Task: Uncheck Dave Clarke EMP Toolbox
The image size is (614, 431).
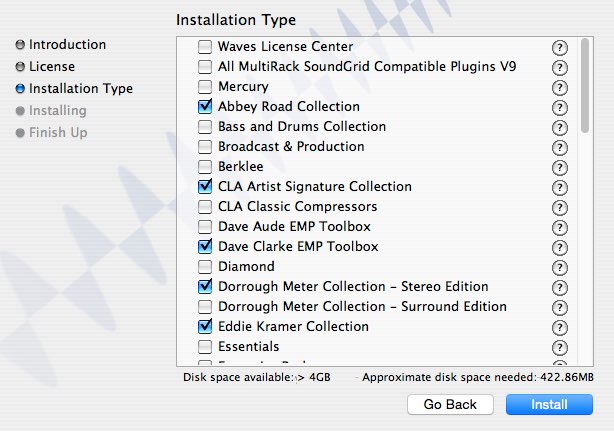Action: tap(205, 246)
